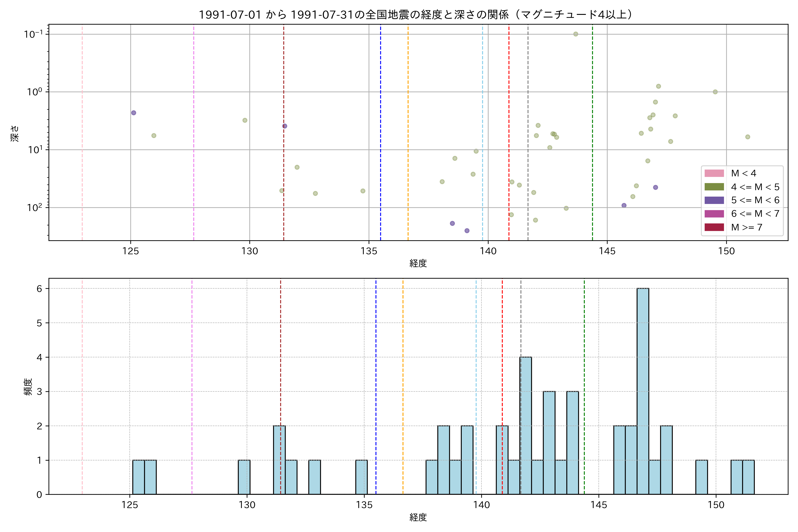This screenshot has height=532, width=798.
Task: Click the green 4 <= M < 5 legend swatch
Action: pyautogui.click(x=714, y=187)
